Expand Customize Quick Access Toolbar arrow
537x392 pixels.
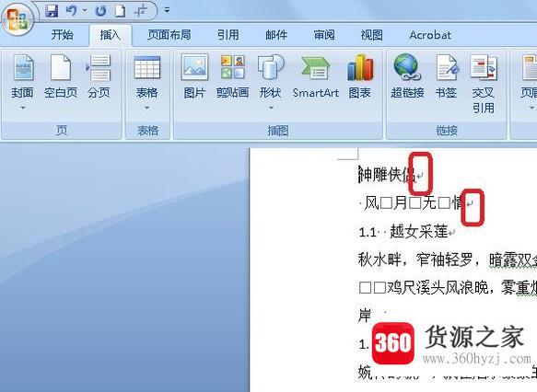click(x=167, y=11)
